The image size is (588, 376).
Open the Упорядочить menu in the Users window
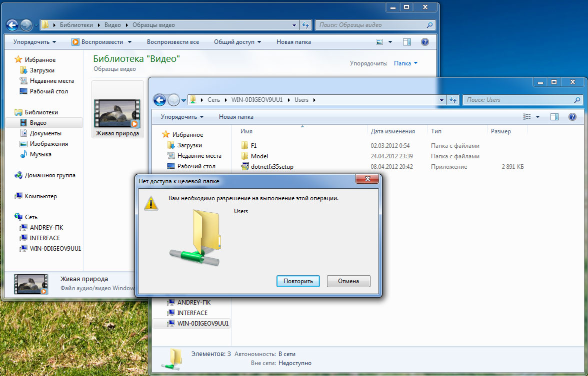(x=182, y=117)
